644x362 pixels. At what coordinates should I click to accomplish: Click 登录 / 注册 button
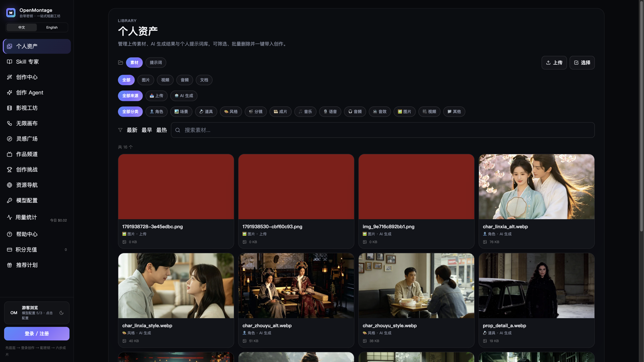[x=37, y=333]
